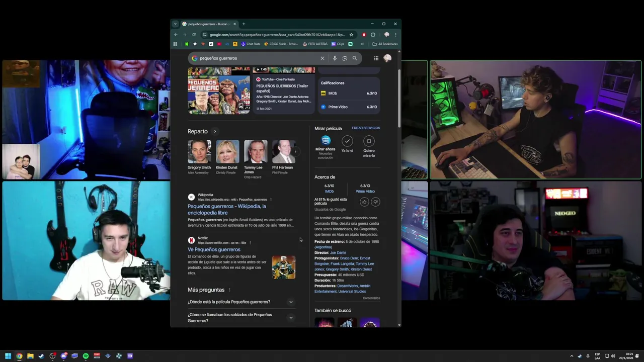Reload the Google search page
Image resolution: width=644 pixels, height=362 pixels.
[194, 35]
